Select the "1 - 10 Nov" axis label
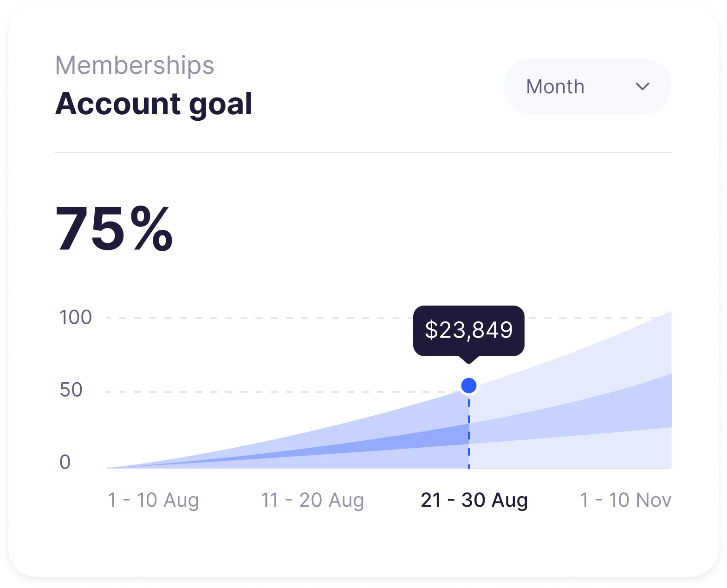 (x=625, y=500)
